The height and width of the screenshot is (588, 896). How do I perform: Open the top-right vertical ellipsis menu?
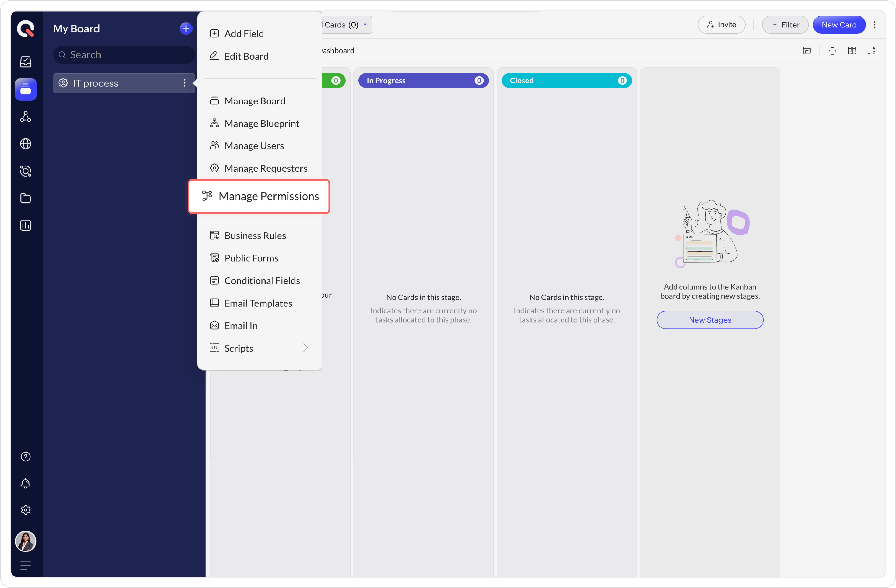click(875, 25)
